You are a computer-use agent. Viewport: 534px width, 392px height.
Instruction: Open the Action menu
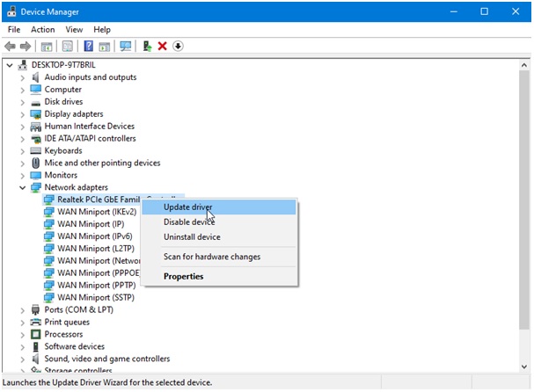click(x=43, y=30)
